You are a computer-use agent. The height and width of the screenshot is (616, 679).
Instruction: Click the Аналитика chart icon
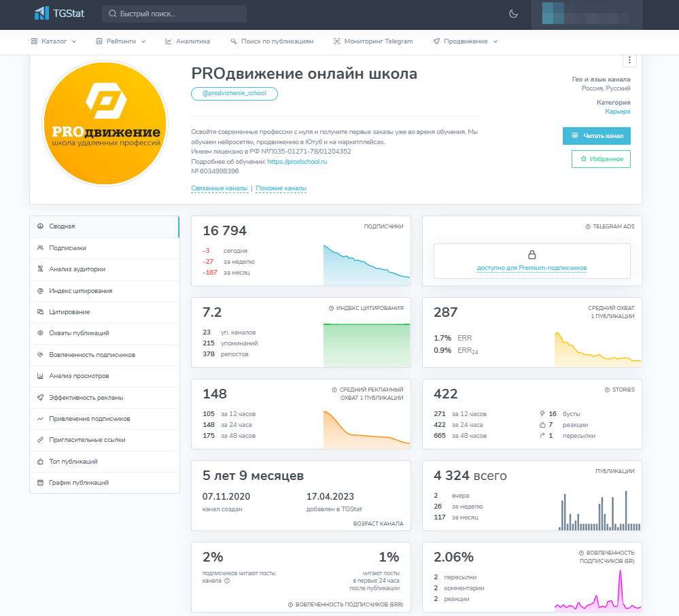(x=169, y=41)
